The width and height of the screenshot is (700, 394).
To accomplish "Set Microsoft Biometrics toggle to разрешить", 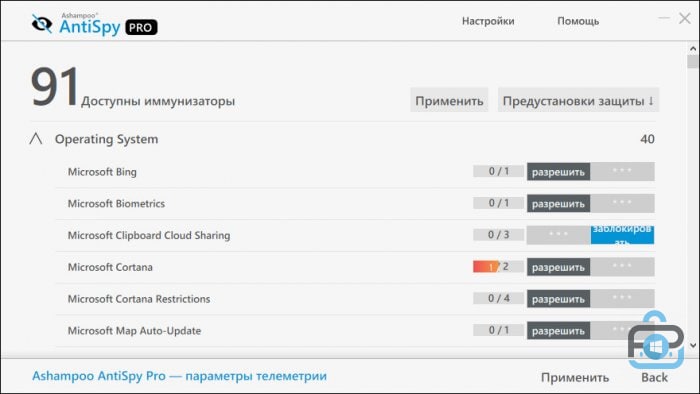I will click(558, 203).
